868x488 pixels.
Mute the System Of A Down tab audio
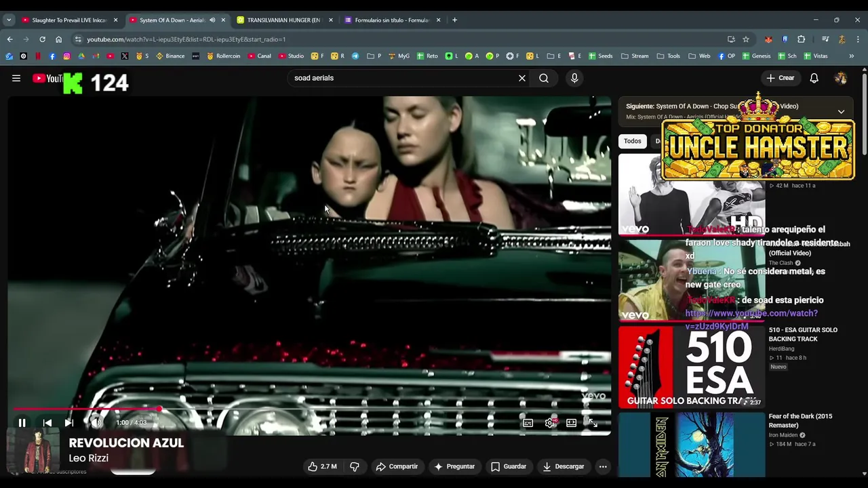click(x=212, y=20)
